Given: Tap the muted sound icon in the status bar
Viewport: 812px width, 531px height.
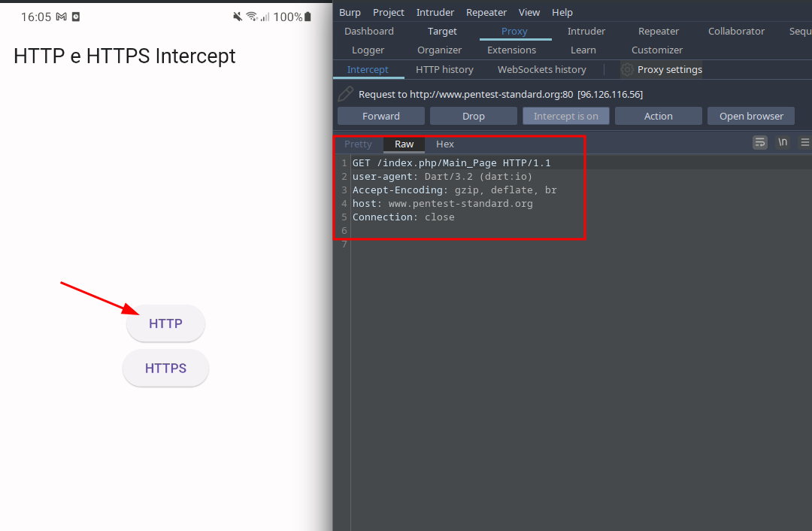Looking at the screenshot, I should tap(238, 17).
